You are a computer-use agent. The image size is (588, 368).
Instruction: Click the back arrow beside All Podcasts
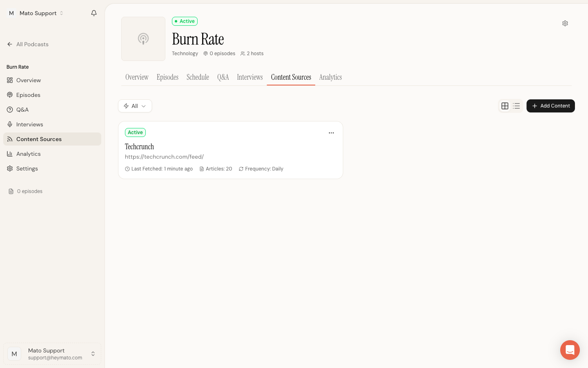10,44
